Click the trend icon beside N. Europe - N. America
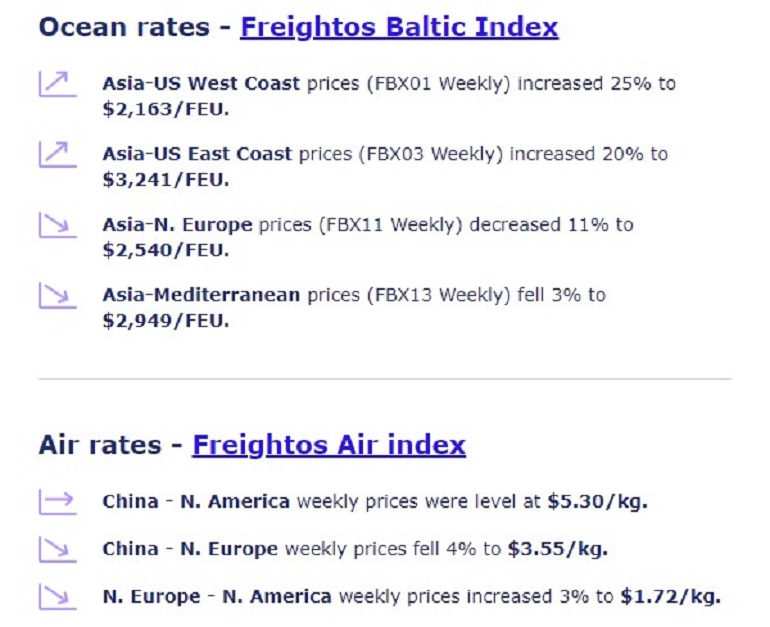This screenshot has width=770, height=627. coord(58,597)
